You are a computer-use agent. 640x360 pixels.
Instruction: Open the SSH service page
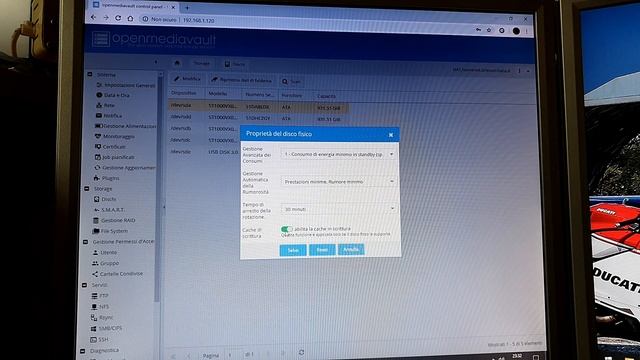(x=99, y=339)
